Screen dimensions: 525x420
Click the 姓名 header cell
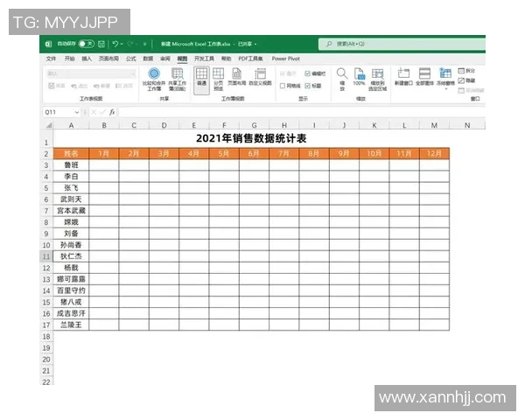[71, 154]
